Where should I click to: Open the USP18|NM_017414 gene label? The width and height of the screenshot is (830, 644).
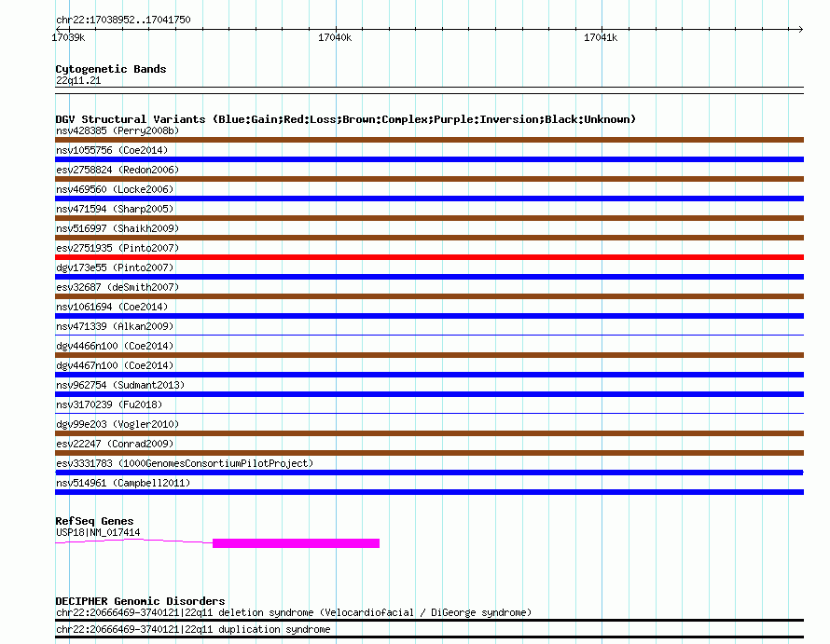98,532
